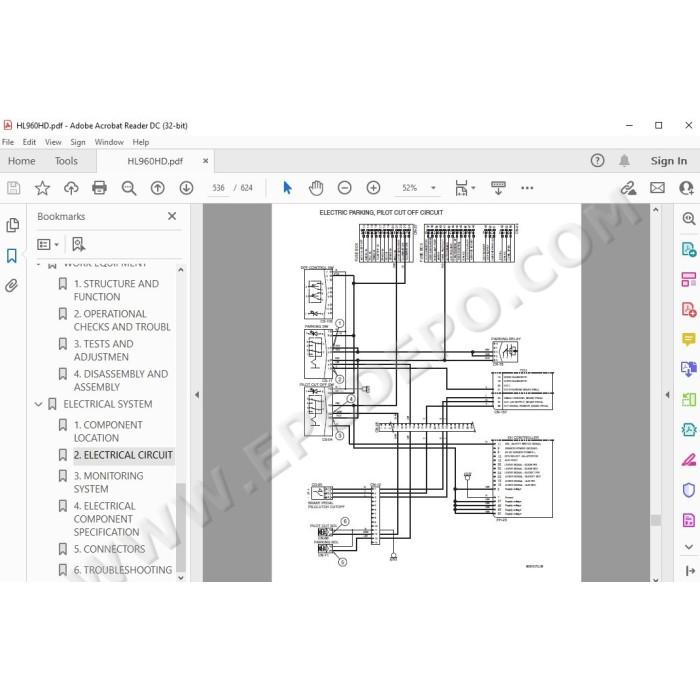
Task: Expand tools pane bottom arrow
Action: tap(690, 571)
